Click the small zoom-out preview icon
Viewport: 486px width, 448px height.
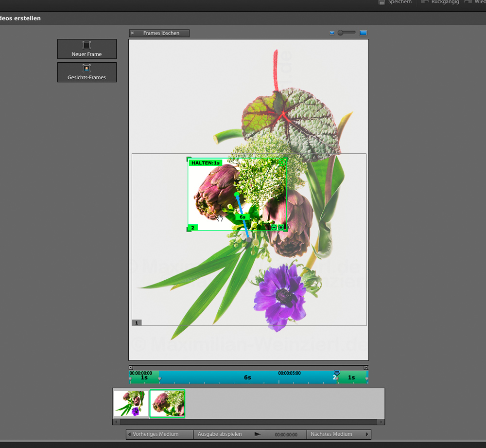point(332,33)
